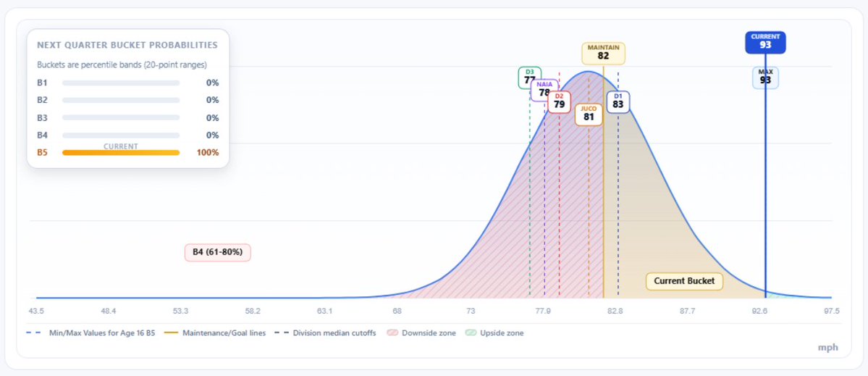The width and height of the screenshot is (868, 376).
Task: Click the B3 probability bar
Action: [x=121, y=118]
